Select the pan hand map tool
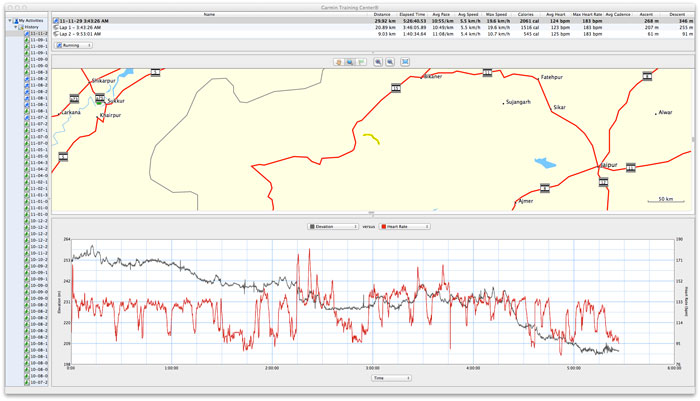Viewport: 700px width, 401px height. pos(338,62)
